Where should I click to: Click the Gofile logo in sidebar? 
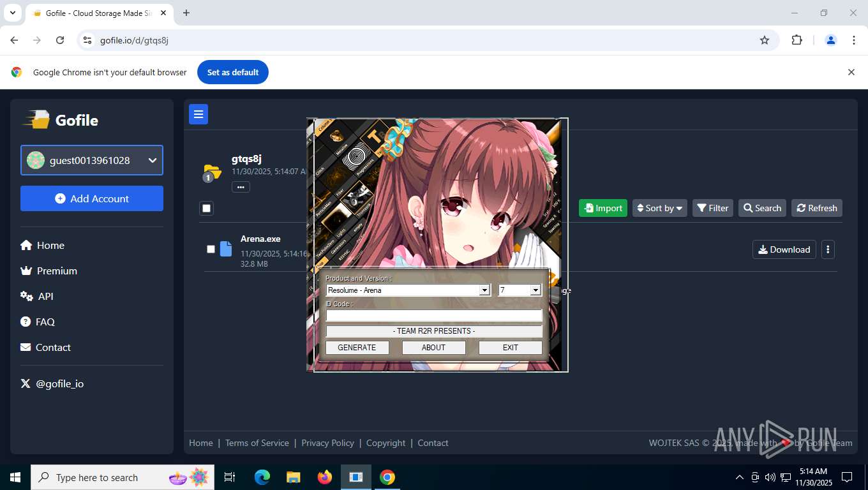61,120
